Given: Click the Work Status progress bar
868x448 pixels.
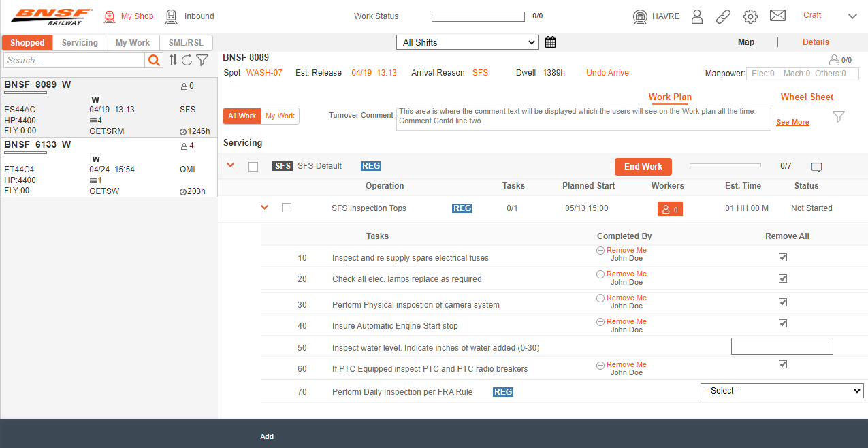Looking at the screenshot, I should click(x=478, y=16).
